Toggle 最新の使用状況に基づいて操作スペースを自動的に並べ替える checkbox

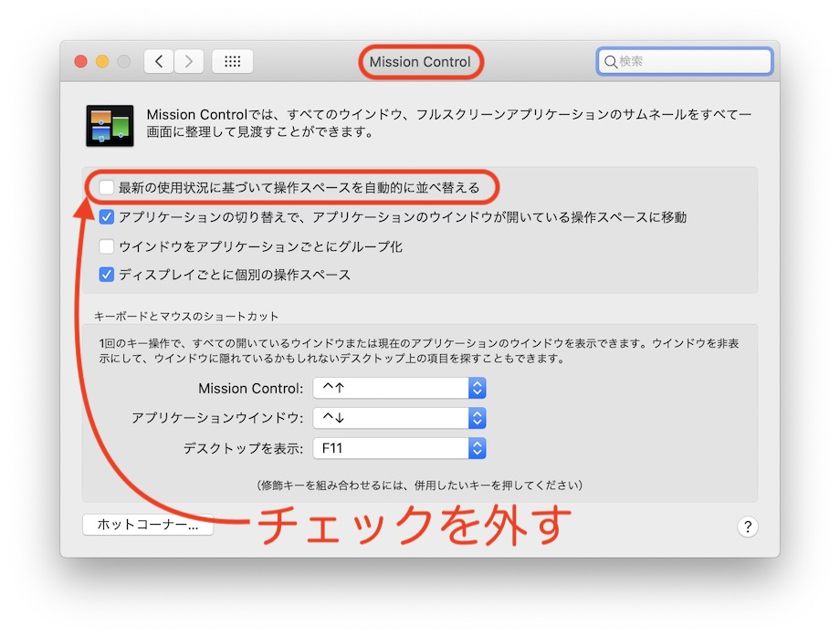click(107, 187)
